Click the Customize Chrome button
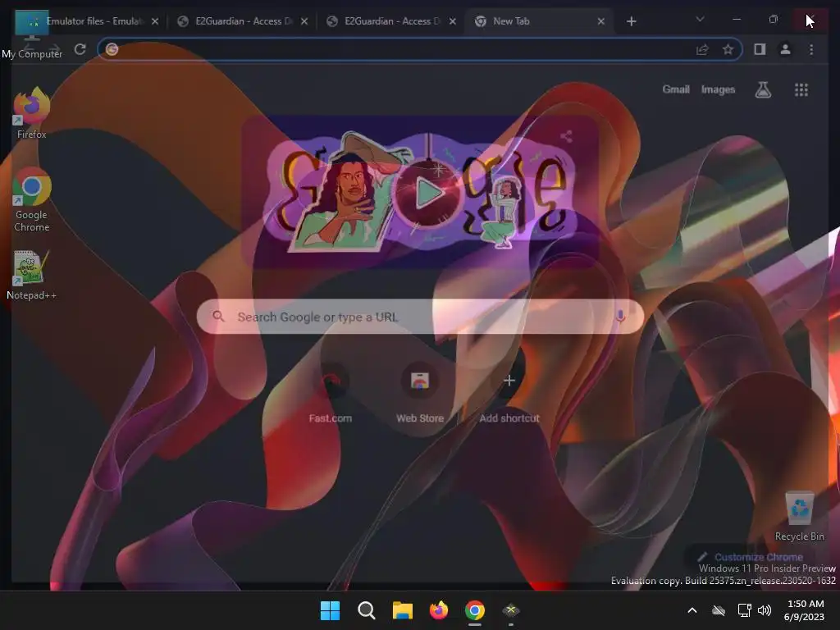The height and width of the screenshot is (630, 840). pos(750,557)
